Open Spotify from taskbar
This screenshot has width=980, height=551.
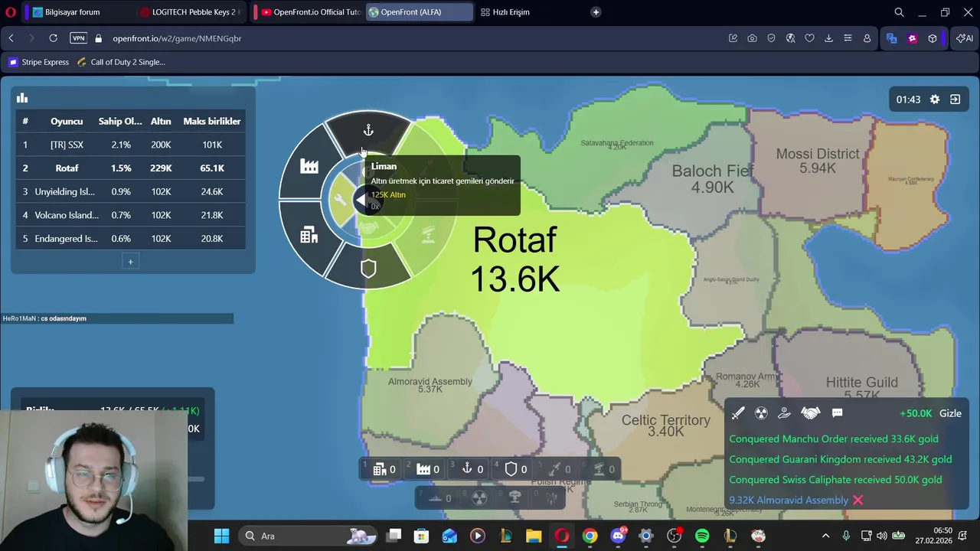click(x=702, y=536)
